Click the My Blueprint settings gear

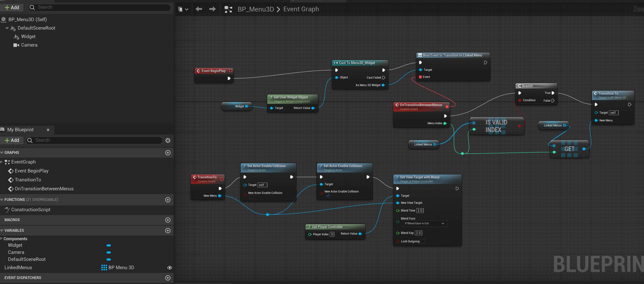(168, 140)
